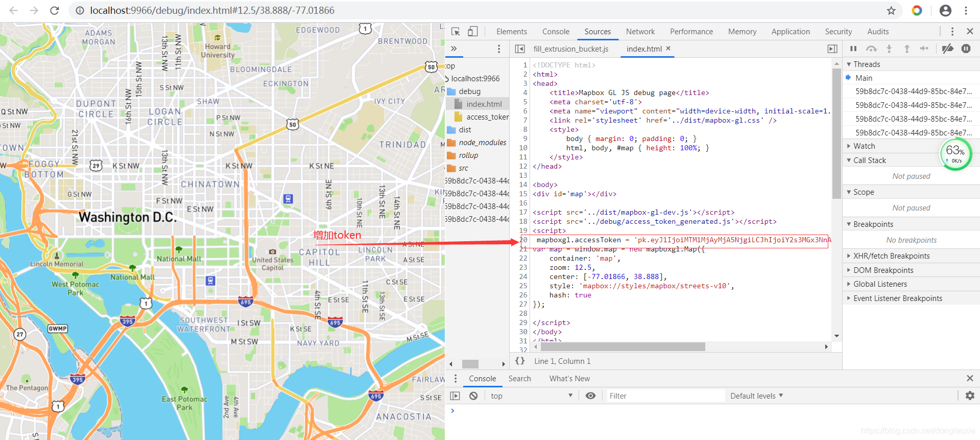Expand DOM Breakpoints section
Screen dimensions: 980x440
point(911,270)
